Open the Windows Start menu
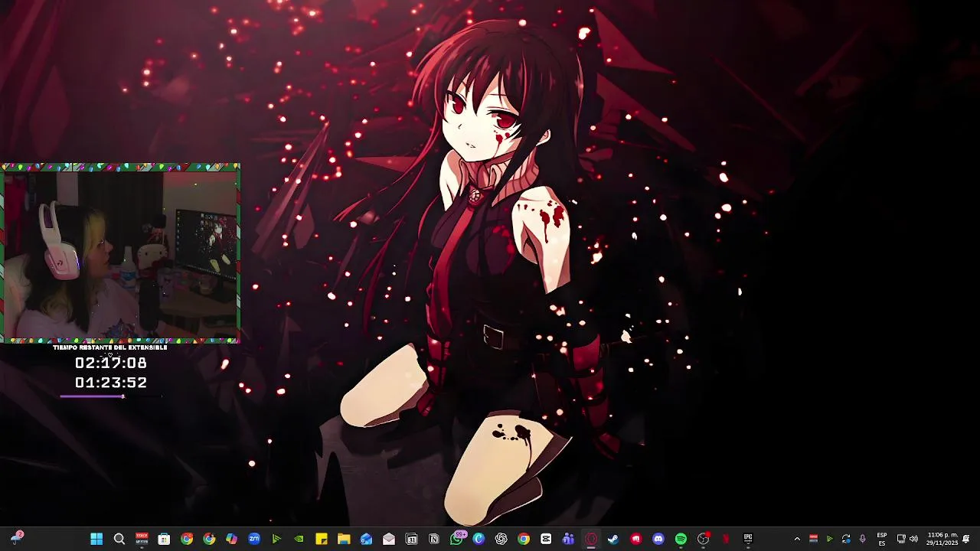The image size is (980, 551). tap(96, 539)
